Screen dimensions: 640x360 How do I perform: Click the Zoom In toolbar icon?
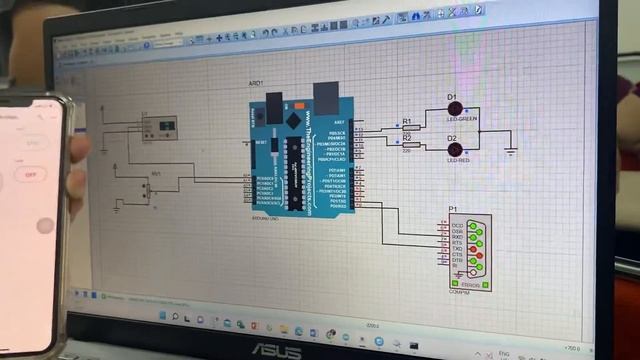point(228,37)
